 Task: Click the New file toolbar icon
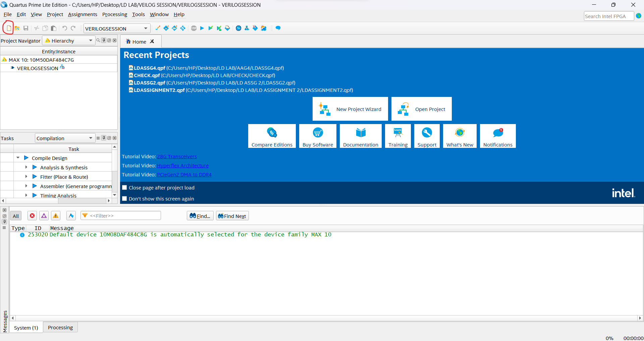(x=9, y=28)
